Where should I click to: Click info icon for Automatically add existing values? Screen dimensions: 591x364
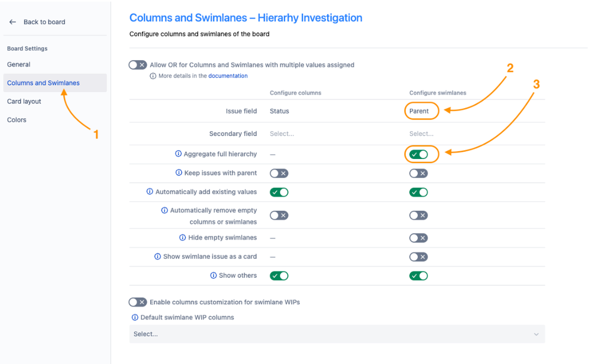(150, 192)
